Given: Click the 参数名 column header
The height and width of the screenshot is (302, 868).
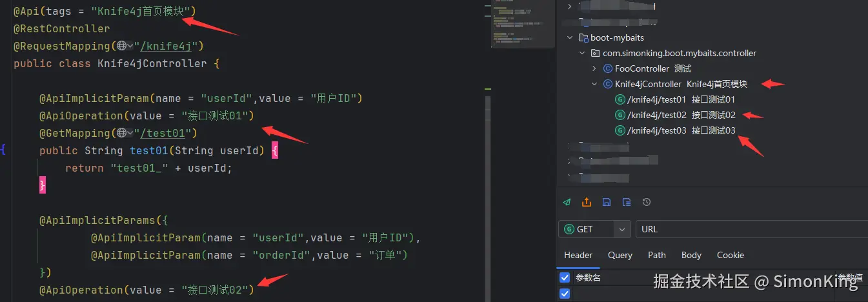Looking at the screenshot, I should coord(588,277).
